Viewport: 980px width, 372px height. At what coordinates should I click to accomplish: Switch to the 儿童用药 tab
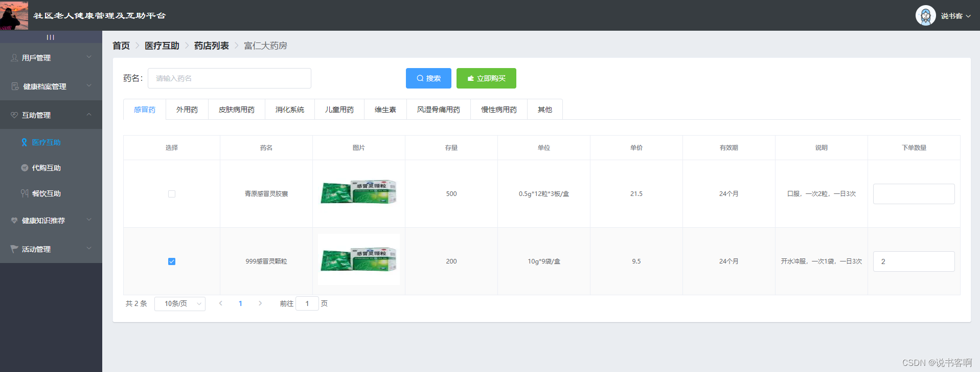click(x=339, y=110)
